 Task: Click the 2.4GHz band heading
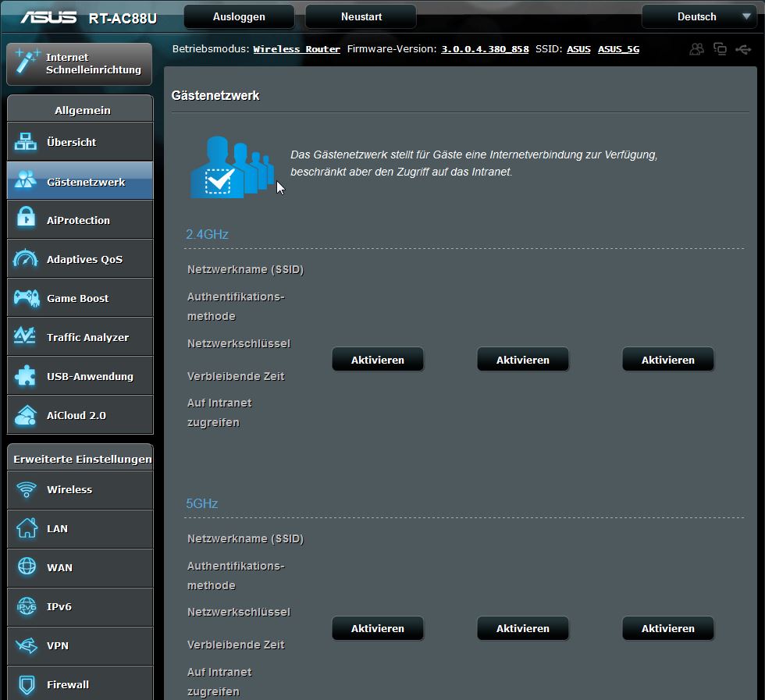[x=207, y=234]
